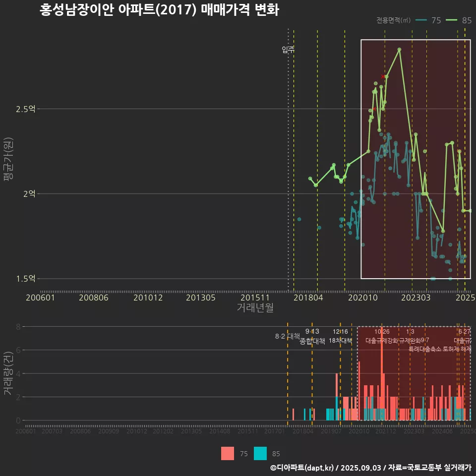This screenshot has height=476, width=476.
Task: Click the 201408 label on the volume chart axis
Action: click(220, 431)
